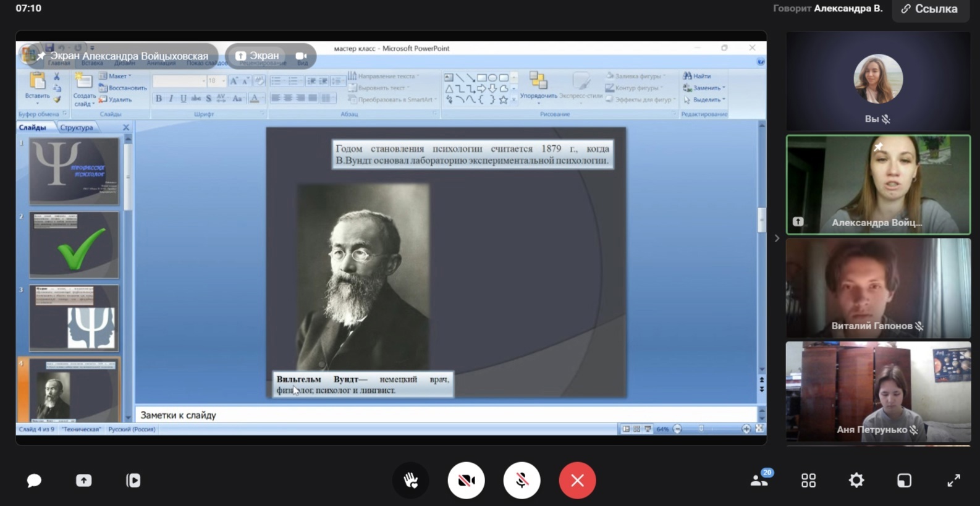This screenshot has height=506, width=980.
Task: Open the font name combo box
Action: (x=179, y=81)
